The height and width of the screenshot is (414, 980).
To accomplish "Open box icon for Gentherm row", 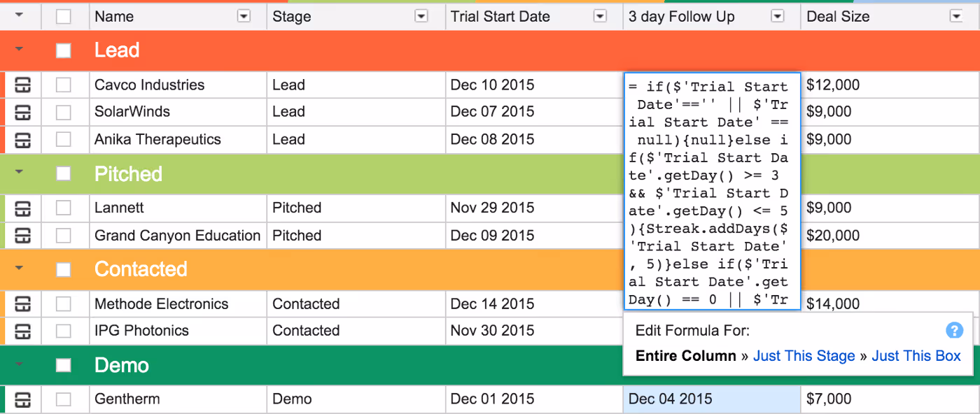I will 23,399.
